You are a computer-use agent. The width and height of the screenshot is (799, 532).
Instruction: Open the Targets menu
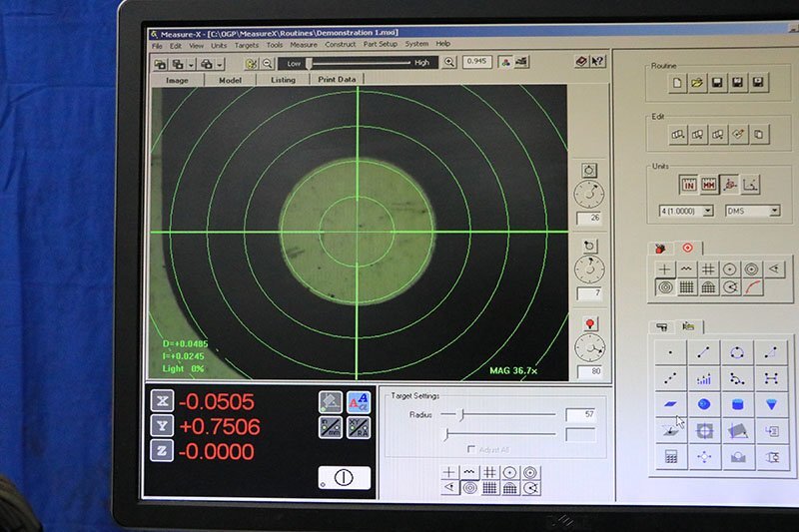pos(246,45)
